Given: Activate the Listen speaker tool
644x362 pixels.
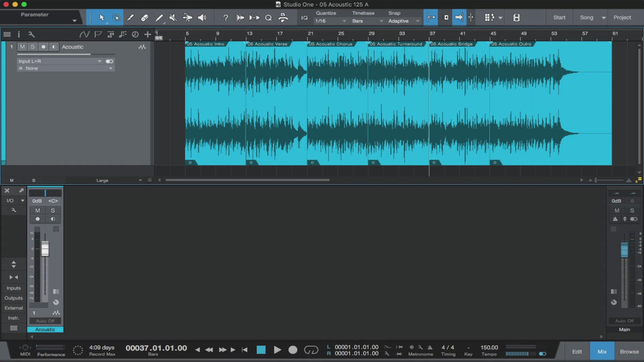Looking at the screenshot, I should (x=202, y=18).
